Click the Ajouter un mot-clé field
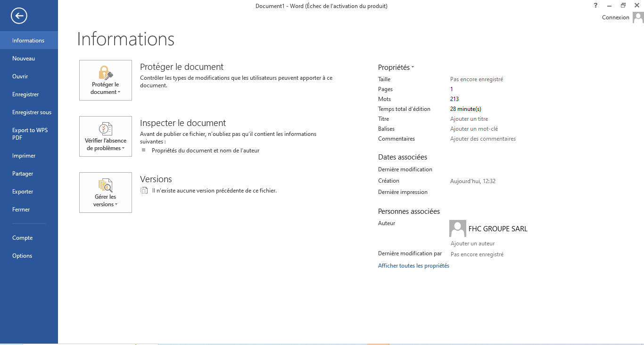This screenshot has height=345, width=644. coord(474,129)
